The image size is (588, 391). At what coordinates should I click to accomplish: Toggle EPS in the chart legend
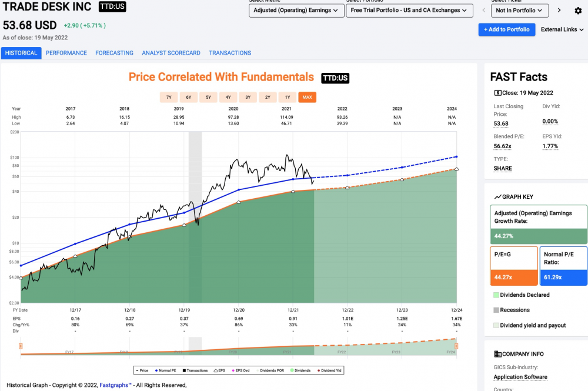(x=219, y=370)
